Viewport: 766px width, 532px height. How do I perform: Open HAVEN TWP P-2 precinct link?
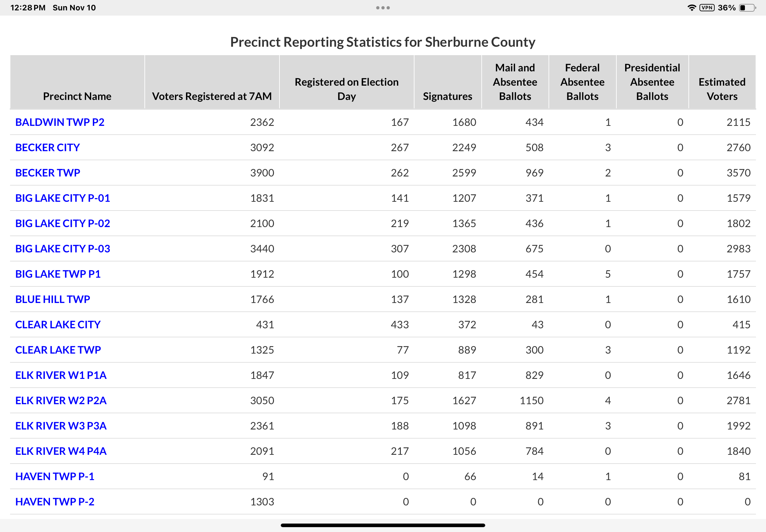tap(55, 502)
